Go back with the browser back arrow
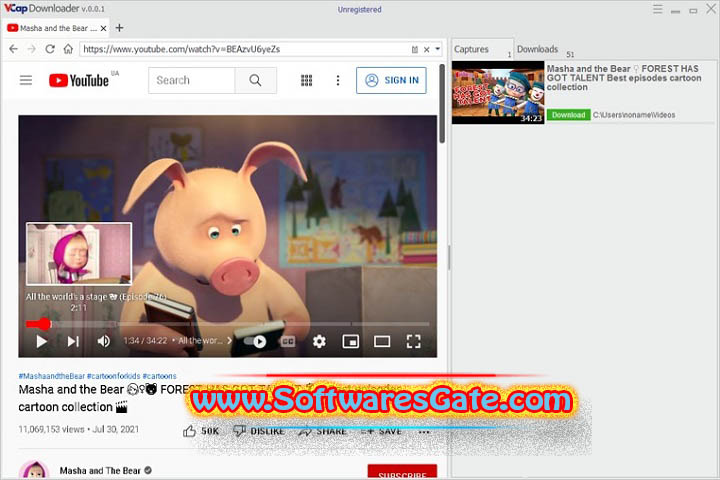This screenshot has width=720, height=480. 13,49
